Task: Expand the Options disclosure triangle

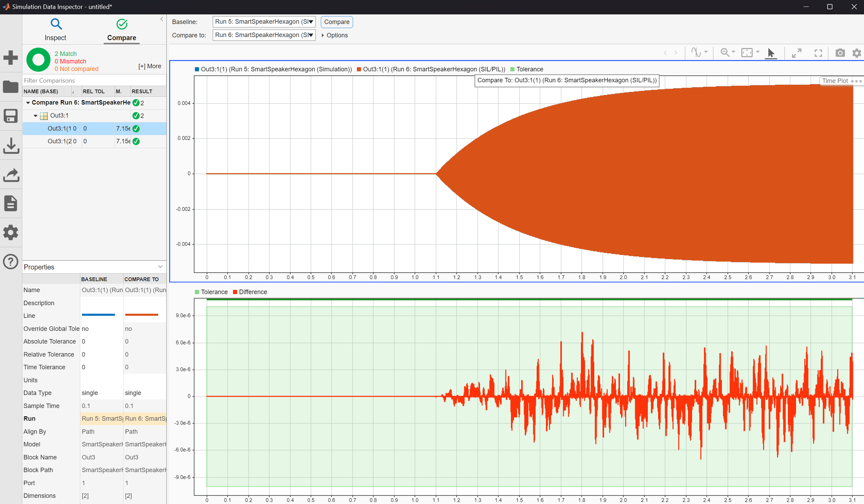Action: [x=323, y=35]
